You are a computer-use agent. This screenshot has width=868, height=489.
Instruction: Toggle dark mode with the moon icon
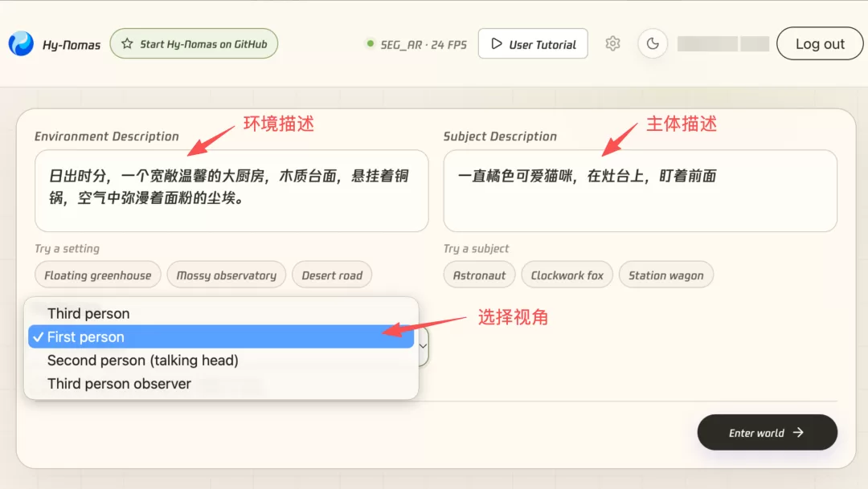point(653,43)
